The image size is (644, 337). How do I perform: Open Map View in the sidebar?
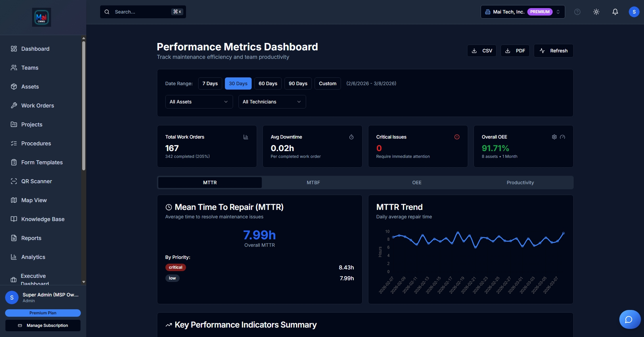click(x=33, y=200)
